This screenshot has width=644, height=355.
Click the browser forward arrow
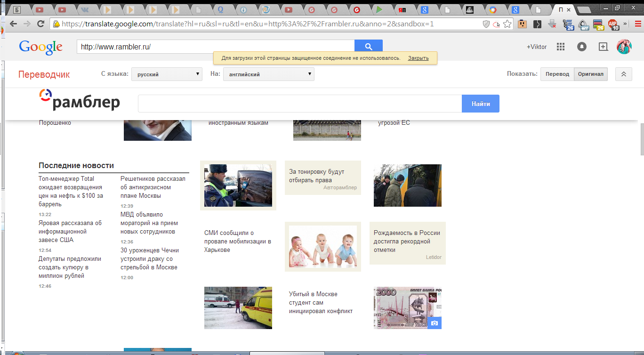coord(28,24)
